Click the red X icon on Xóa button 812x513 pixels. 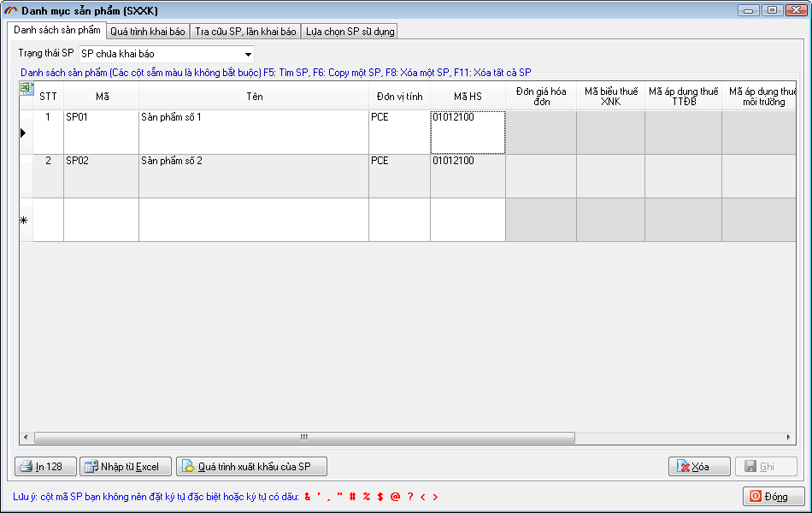tap(683, 467)
